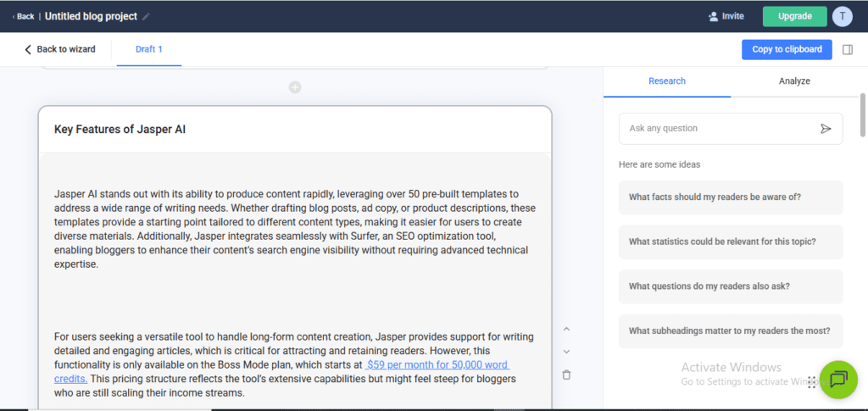
Task: Click the 'Here are some ideas' label
Action: coord(659,165)
